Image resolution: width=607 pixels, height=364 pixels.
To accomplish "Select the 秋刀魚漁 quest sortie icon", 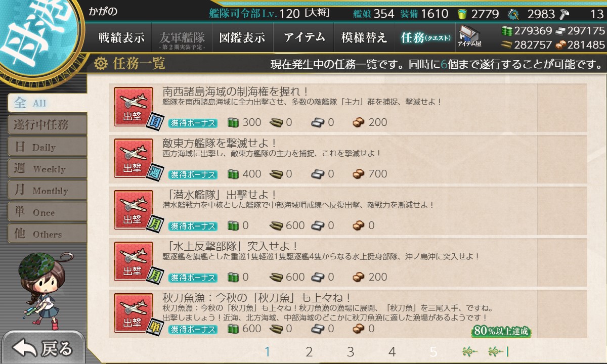I will click(134, 313).
